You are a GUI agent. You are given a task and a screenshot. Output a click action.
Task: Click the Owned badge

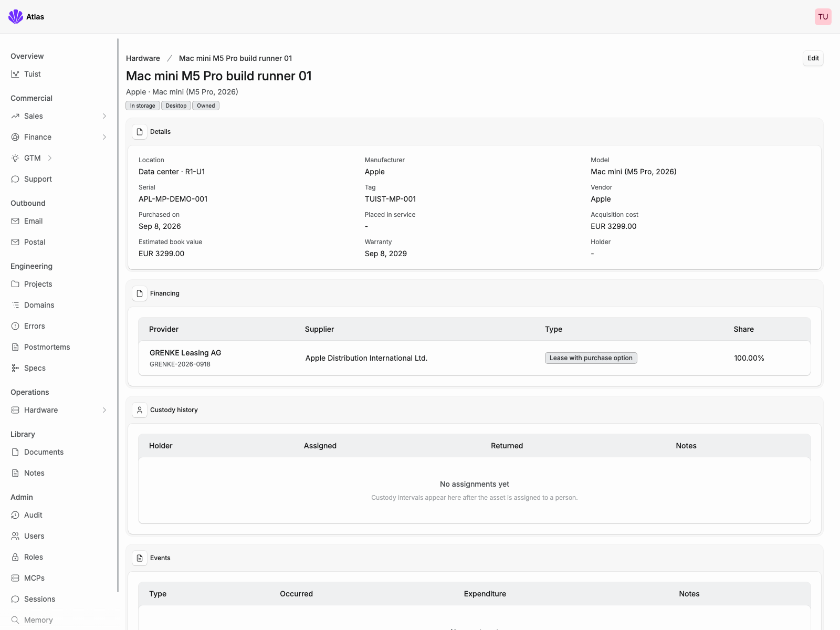point(206,106)
